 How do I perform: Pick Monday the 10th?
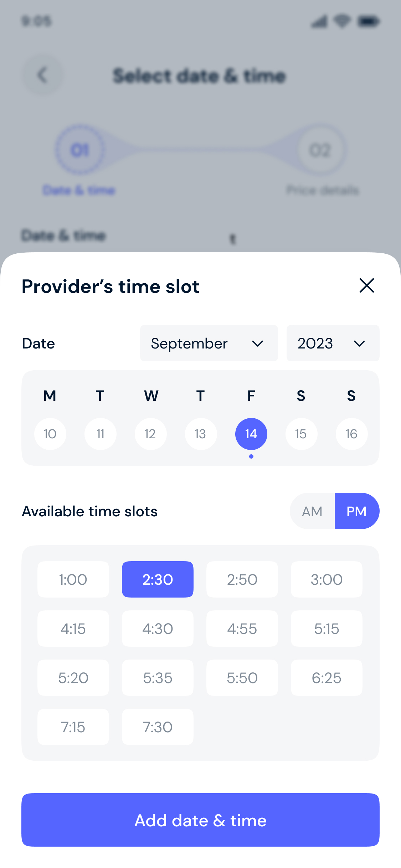point(50,434)
